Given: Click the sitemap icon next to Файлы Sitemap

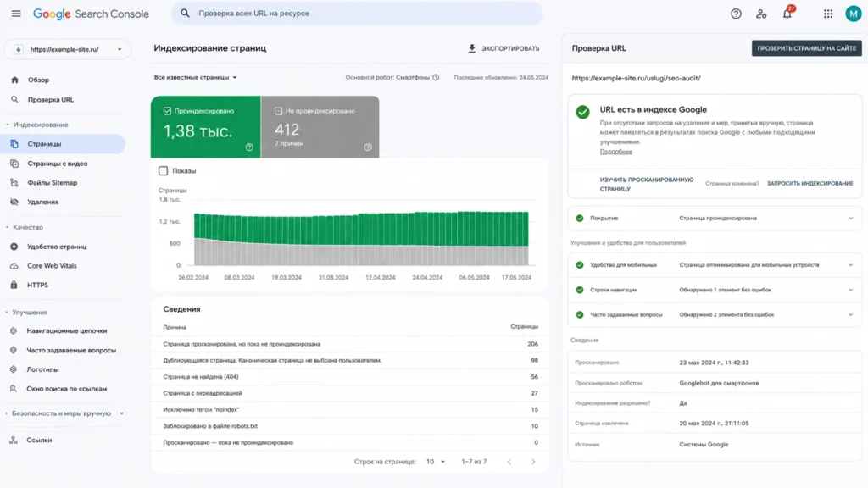Looking at the screenshot, I should (x=14, y=183).
